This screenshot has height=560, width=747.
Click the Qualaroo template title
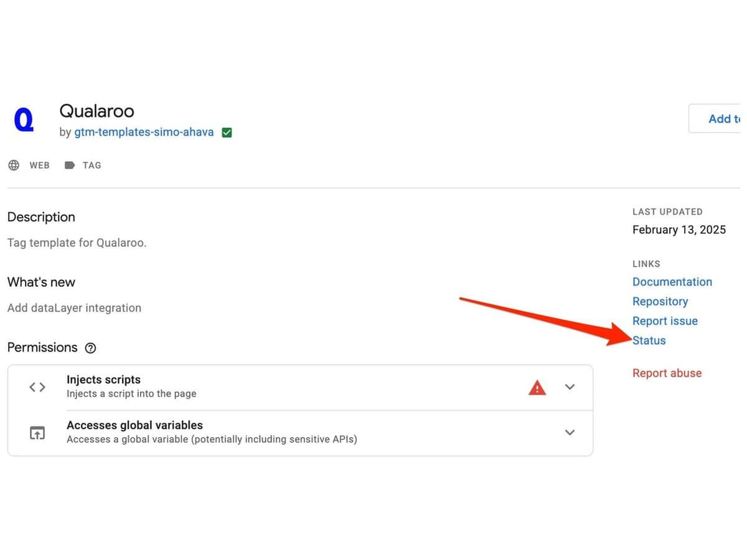point(96,111)
